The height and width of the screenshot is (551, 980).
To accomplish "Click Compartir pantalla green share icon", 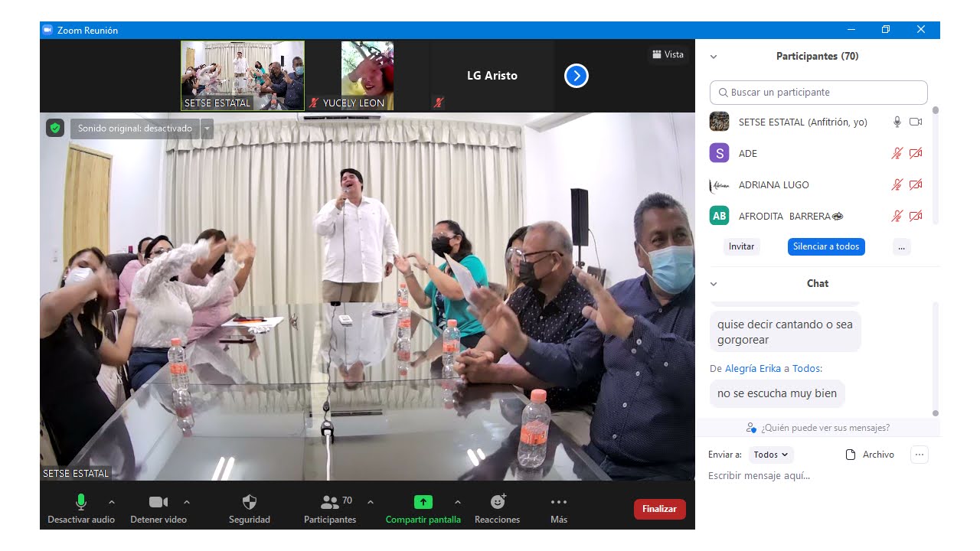I will point(423,502).
